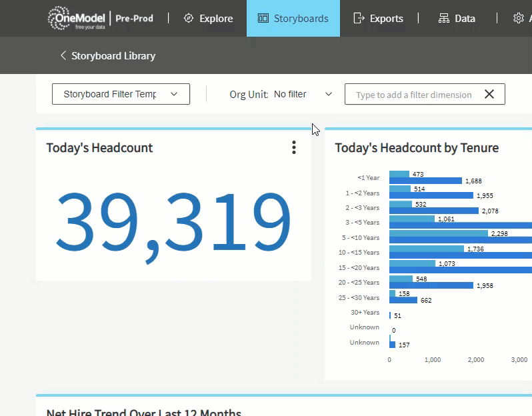Open Today's Headcount tile three-dot menu
Screen dimensions: 532x416
[x=293, y=148]
